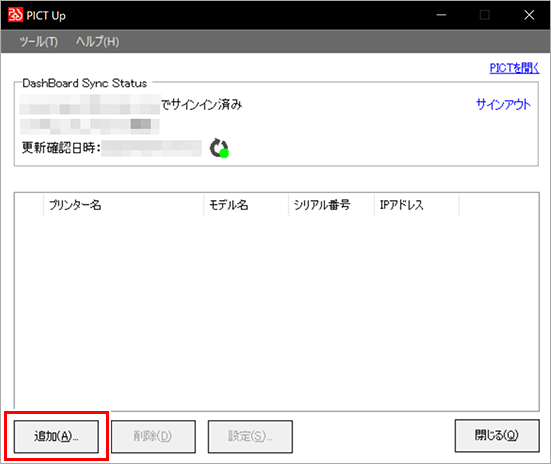This screenshot has width=551, height=464.
Task: Sort by モデル名 column header
Action: (246, 205)
